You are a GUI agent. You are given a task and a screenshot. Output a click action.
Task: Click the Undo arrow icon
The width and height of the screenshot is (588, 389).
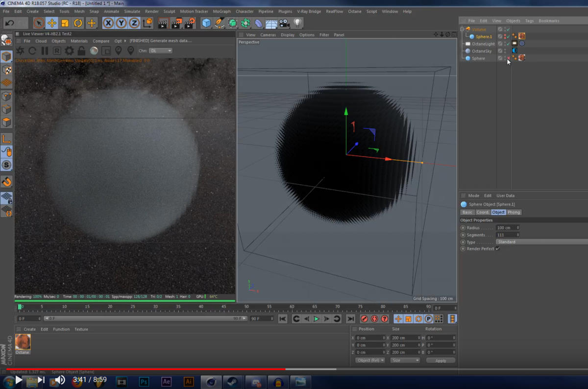(x=9, y=23)
